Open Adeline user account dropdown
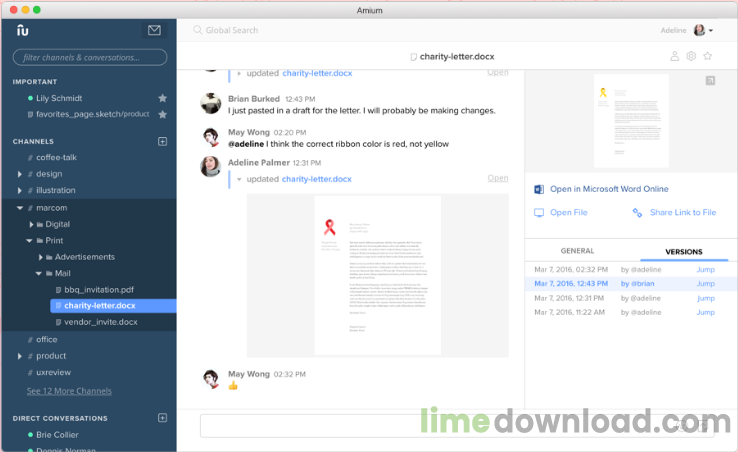 pos(700,30)
